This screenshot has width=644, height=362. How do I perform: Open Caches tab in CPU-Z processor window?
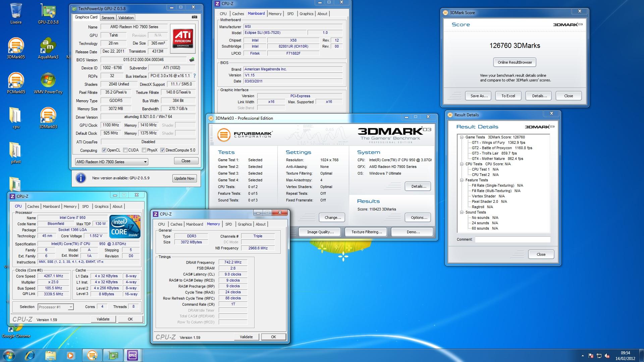33,206
